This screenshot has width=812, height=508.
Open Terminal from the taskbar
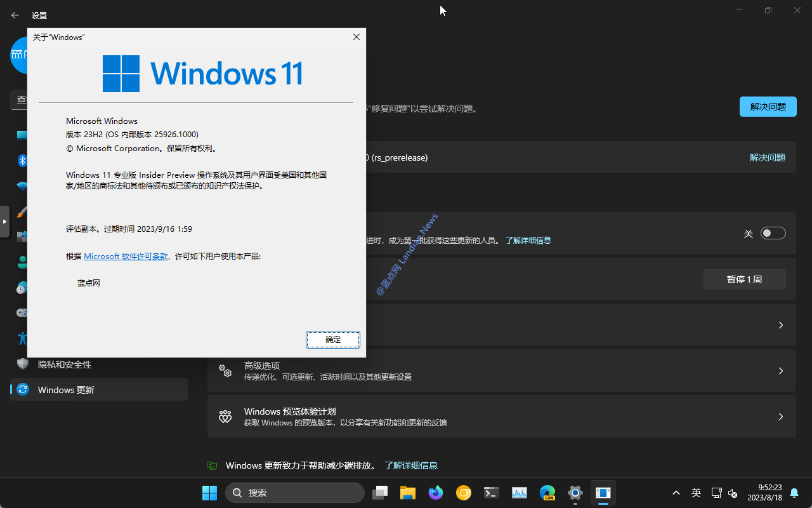[492, 493]
